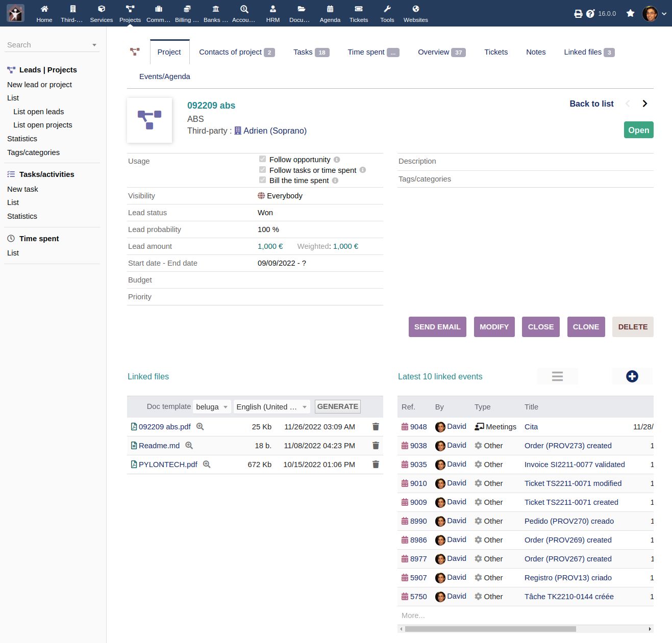Toggle Follow tasks or time spent checkbox
This screenshot has height=643, width=672.
(x=262, y=170)
